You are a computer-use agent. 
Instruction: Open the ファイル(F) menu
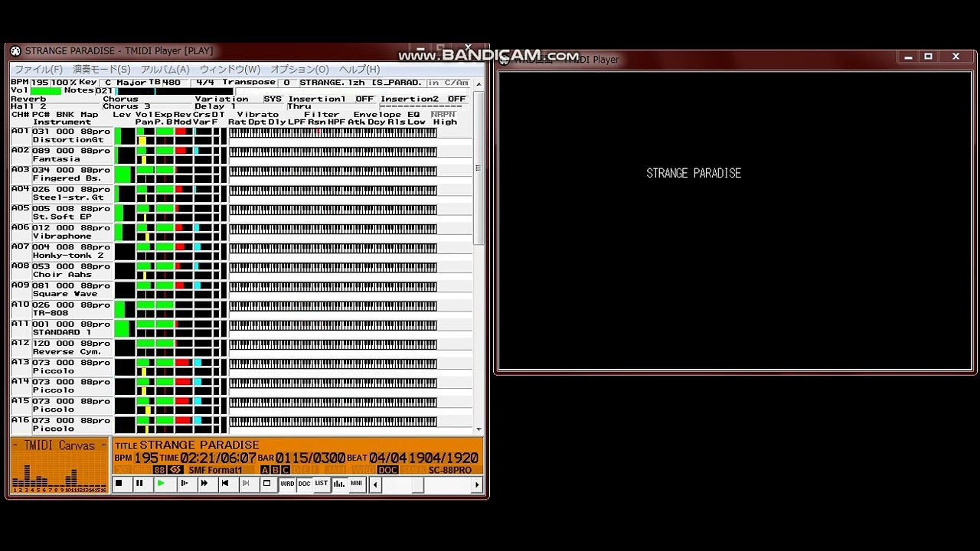point(38,69)
